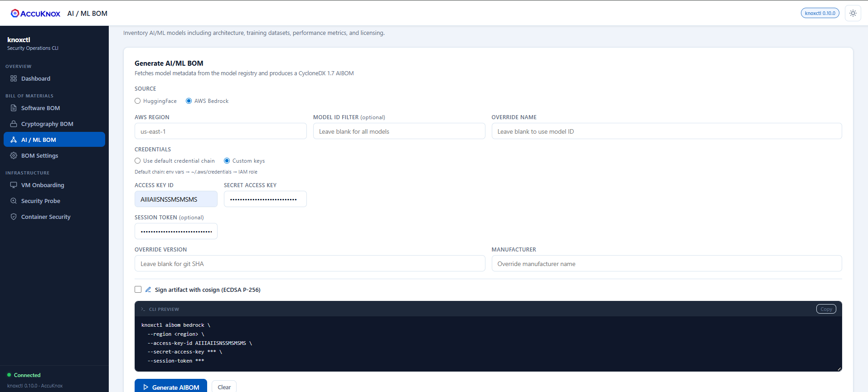868x392 pixels.
Task: Click the knoxctl 0.10.0 version badge
Action: pos(820,13)
